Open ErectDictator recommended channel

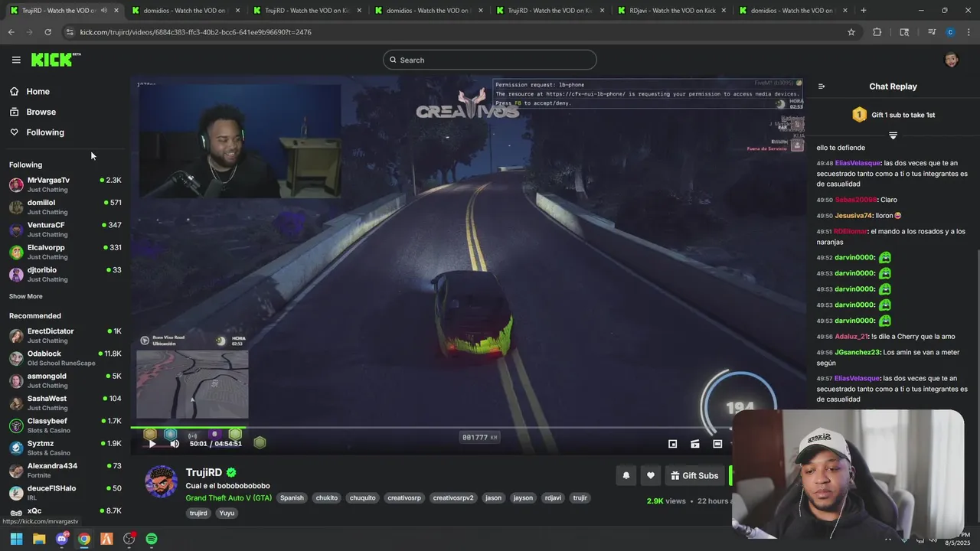pyautogui.click(x=65, y=335)
